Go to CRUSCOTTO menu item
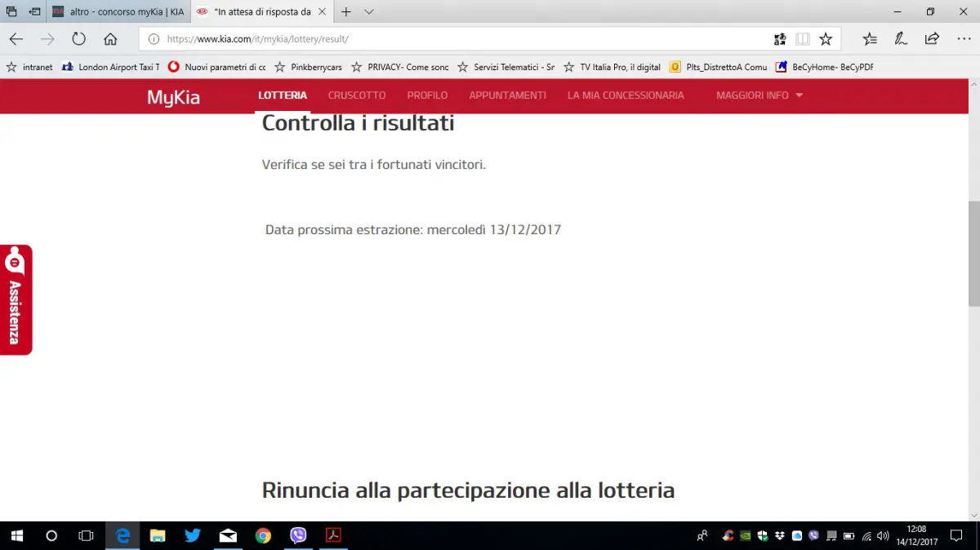 point(357,95)
